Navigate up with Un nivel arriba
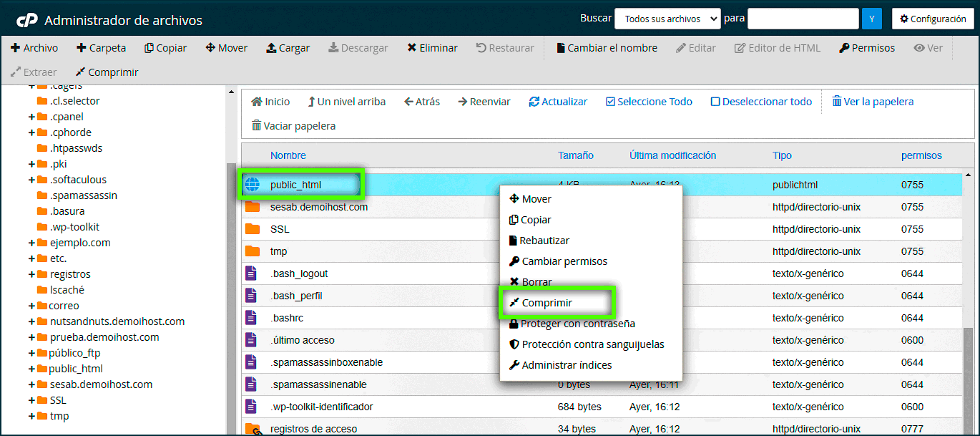 [x=347, y=101]
